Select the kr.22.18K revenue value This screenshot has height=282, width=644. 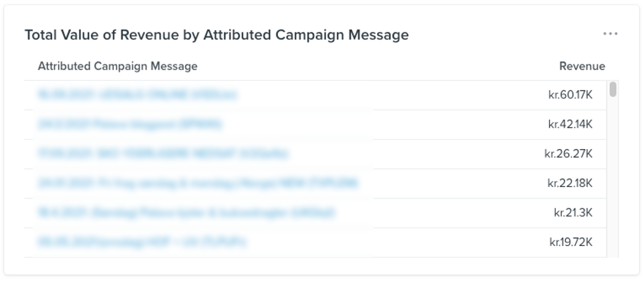tap(570, 183)
